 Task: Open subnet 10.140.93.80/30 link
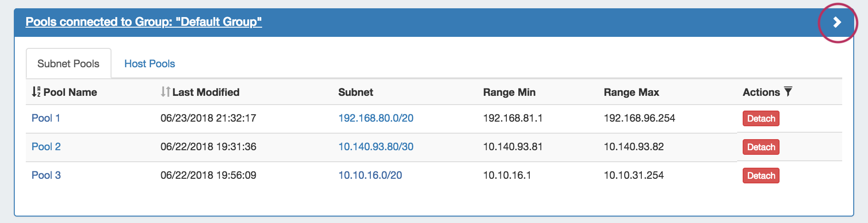(x=375, y=147)
